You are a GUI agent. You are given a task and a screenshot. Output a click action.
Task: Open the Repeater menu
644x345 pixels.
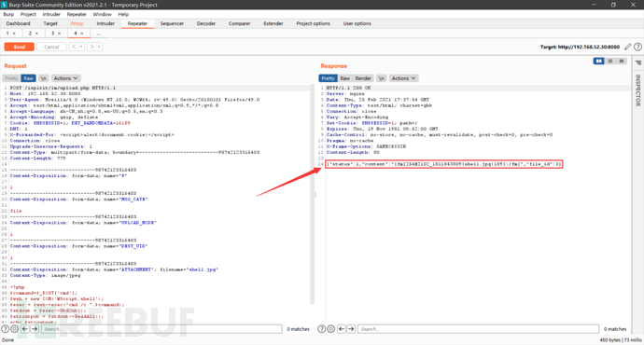tap(77, 14)
